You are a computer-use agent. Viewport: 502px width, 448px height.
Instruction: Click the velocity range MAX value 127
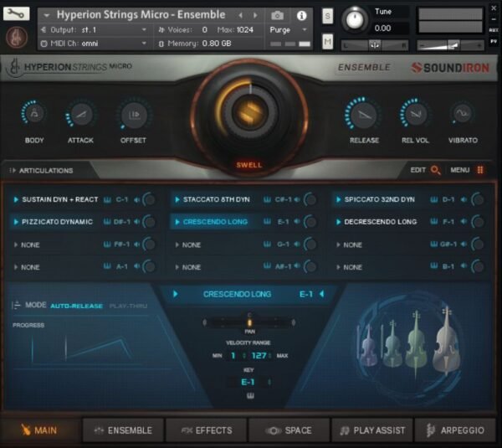pos(259,355)
